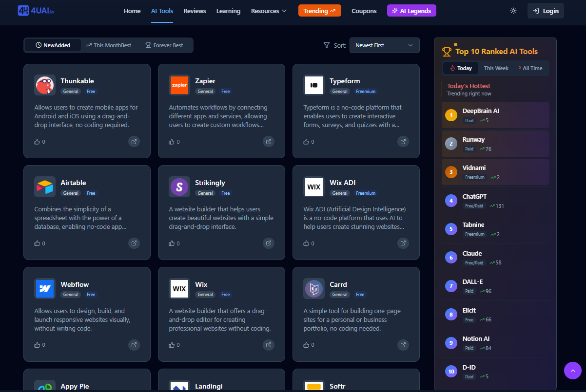
Task: Open Strikingly external link icon
Action: pos(269,243)
